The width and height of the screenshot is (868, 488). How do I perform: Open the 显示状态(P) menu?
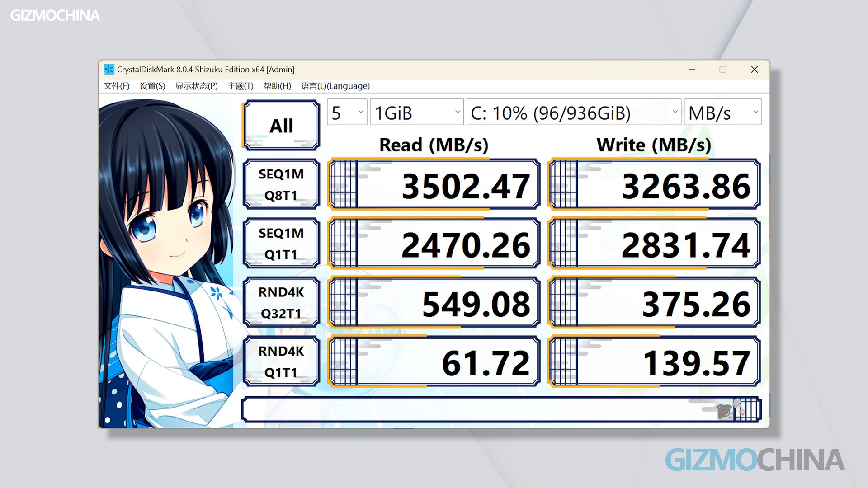[197, 86]
